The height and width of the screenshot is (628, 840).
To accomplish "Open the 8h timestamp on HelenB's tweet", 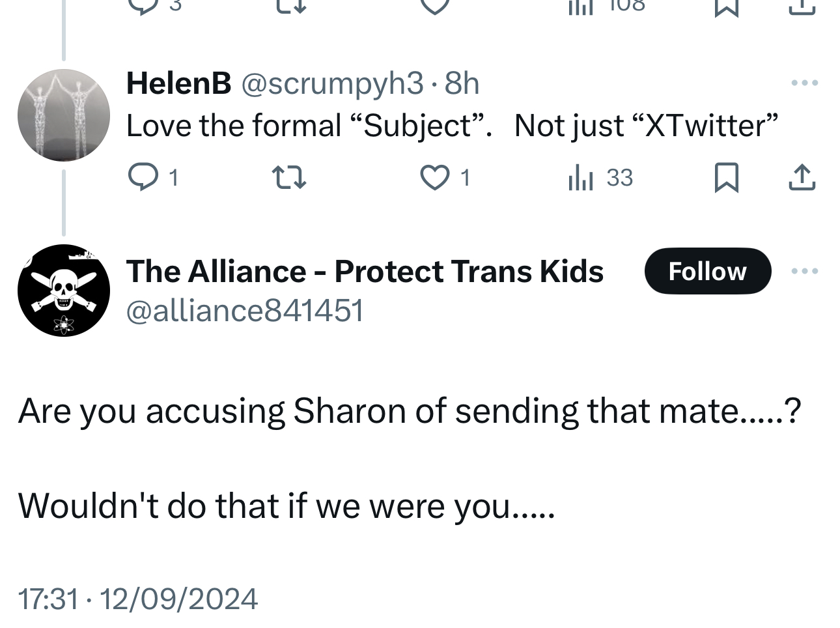I will [462, 83].
